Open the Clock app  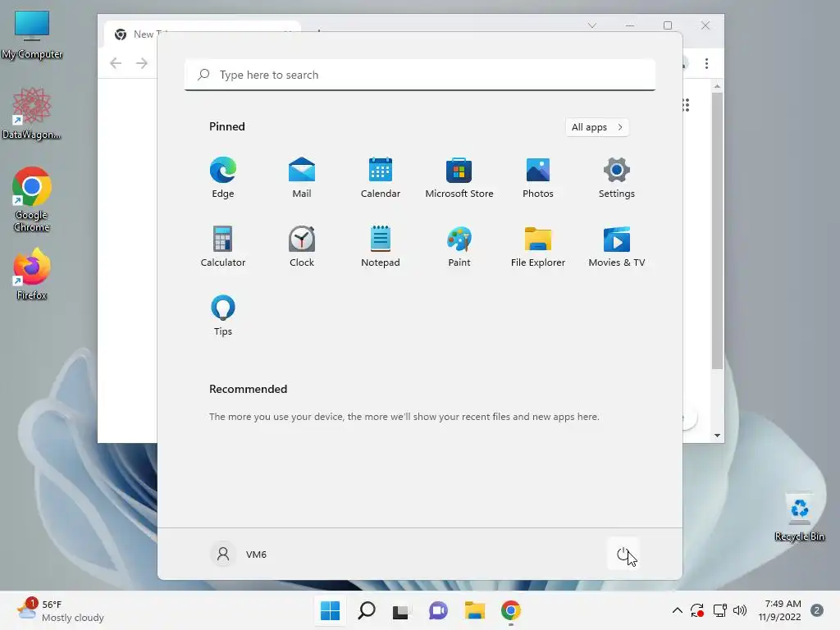tap(302, 246)
